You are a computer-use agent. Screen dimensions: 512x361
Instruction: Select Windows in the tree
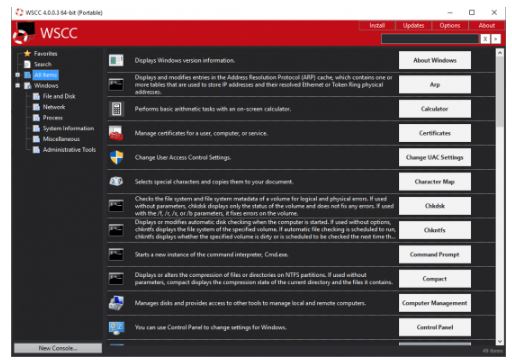tap(46, 86)
